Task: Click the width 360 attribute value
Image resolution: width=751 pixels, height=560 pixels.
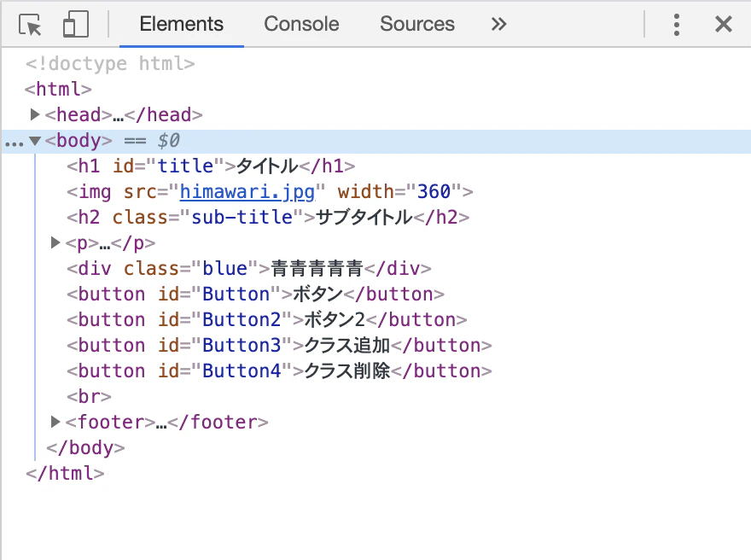Action: 434,191
